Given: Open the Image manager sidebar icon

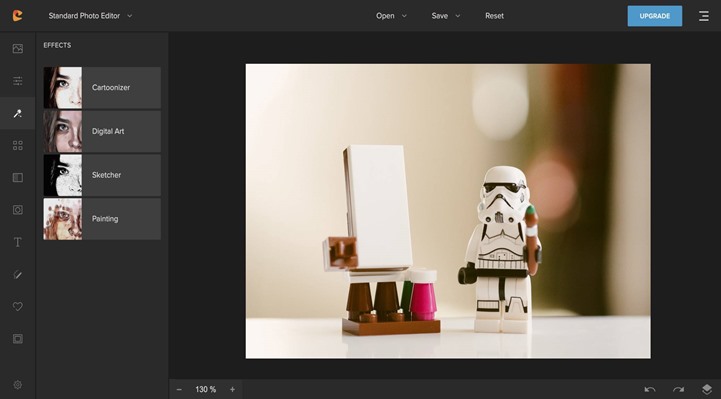Looking at the screenshot, I should [x=17, y=48].
